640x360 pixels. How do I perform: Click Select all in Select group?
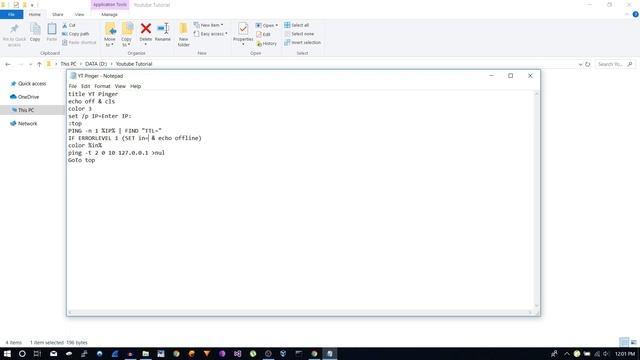[x=297, y=25]
